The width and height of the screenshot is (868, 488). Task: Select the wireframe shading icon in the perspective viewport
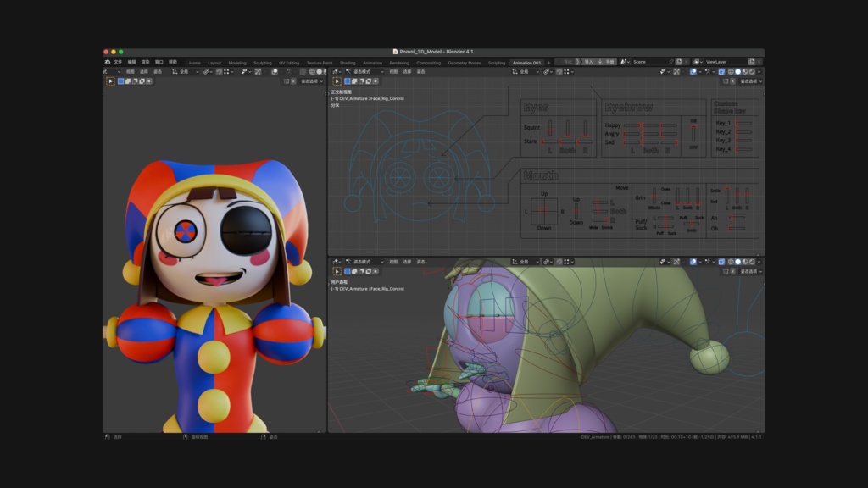tap(731, 262)
